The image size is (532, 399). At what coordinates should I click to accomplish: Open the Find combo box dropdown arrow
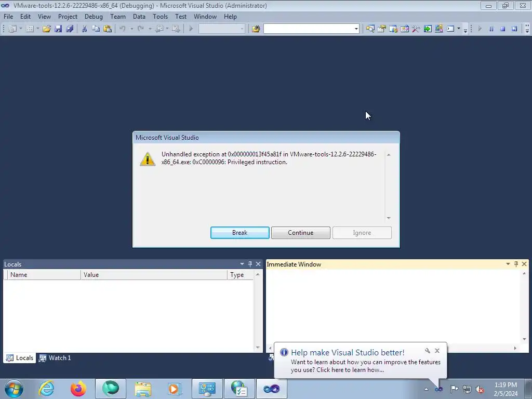(356, 29)
